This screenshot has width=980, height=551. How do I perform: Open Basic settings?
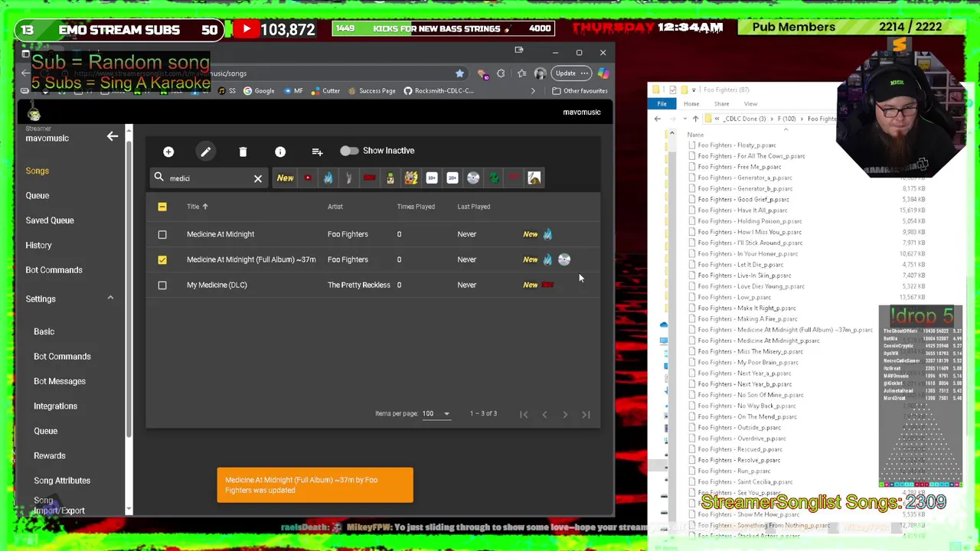[44, 331]
